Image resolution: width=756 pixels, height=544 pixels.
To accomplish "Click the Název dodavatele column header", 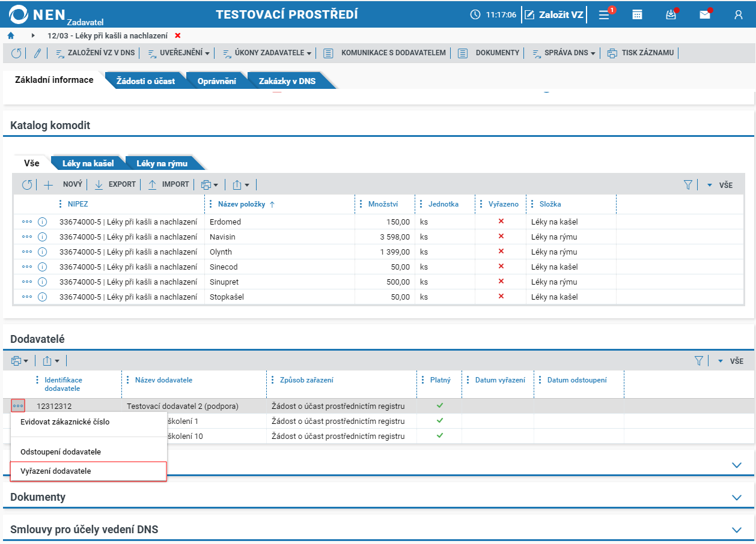I will click(x=163, y=380).
